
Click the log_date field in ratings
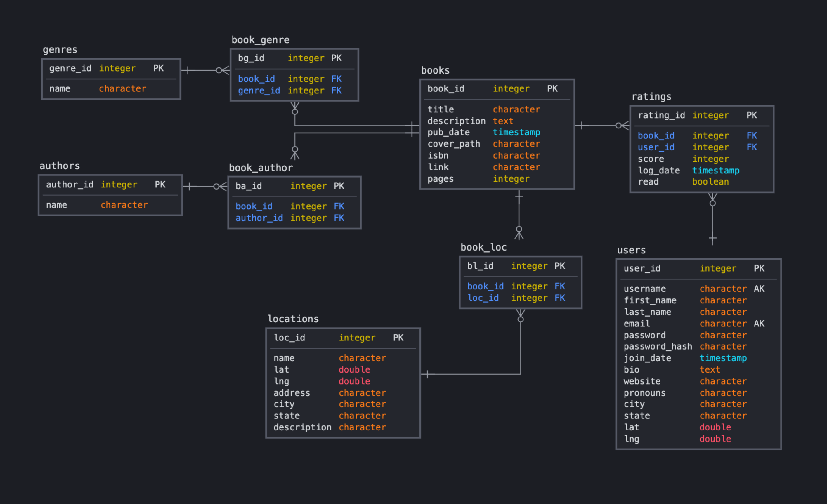coord(658,171)
